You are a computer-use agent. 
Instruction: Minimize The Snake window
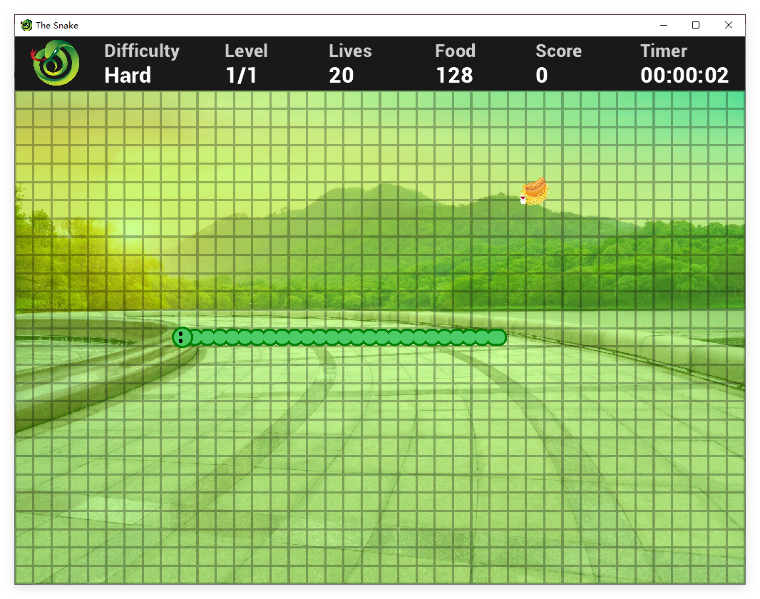664,25
